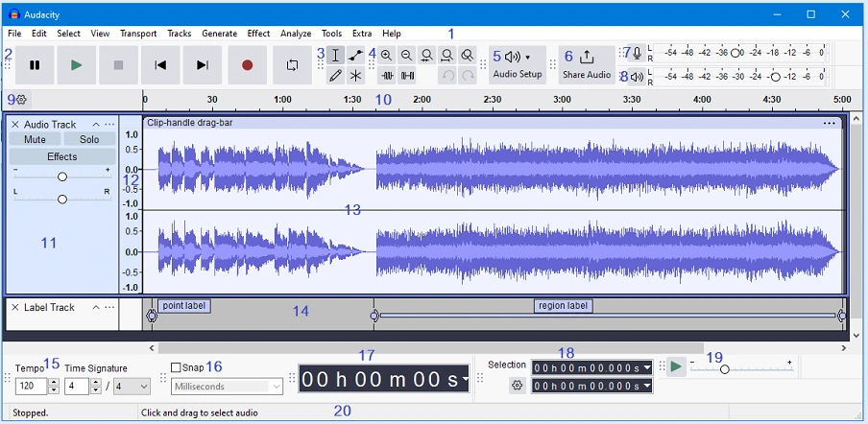Click the Stop button
Viewport: 868px width, 424px height.
coord(118,65)
